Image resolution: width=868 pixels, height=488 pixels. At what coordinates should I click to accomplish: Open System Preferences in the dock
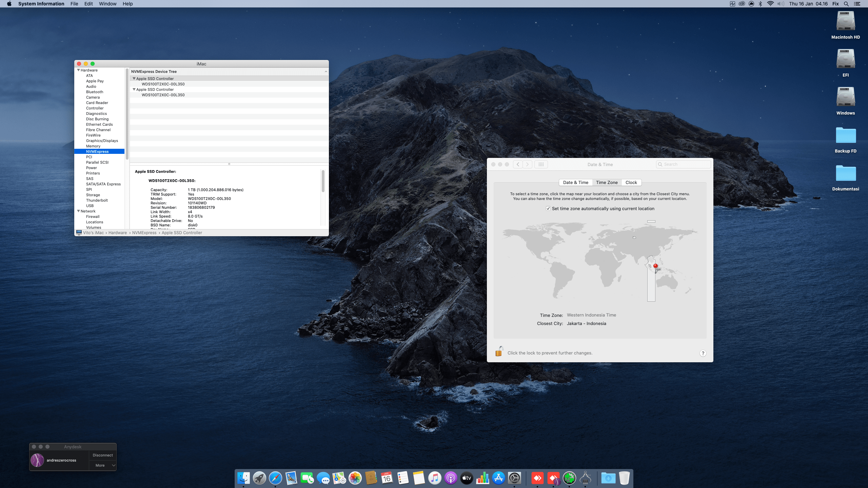514,478
